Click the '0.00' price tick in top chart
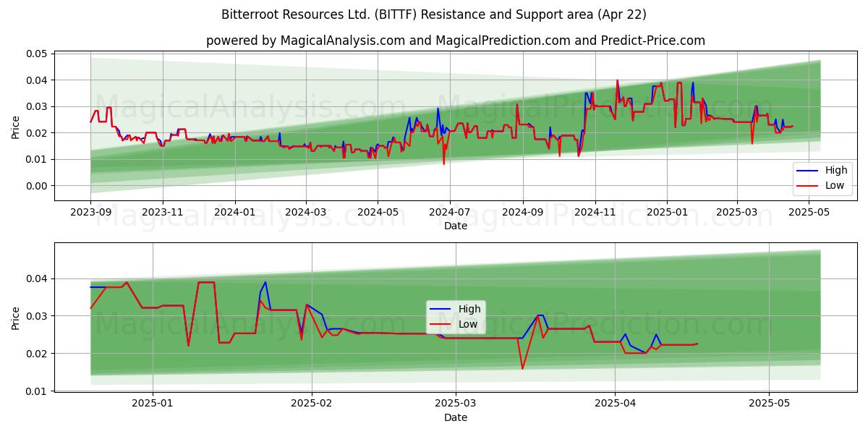The width and height of the screenshot is (868, 434). point(37,186)
